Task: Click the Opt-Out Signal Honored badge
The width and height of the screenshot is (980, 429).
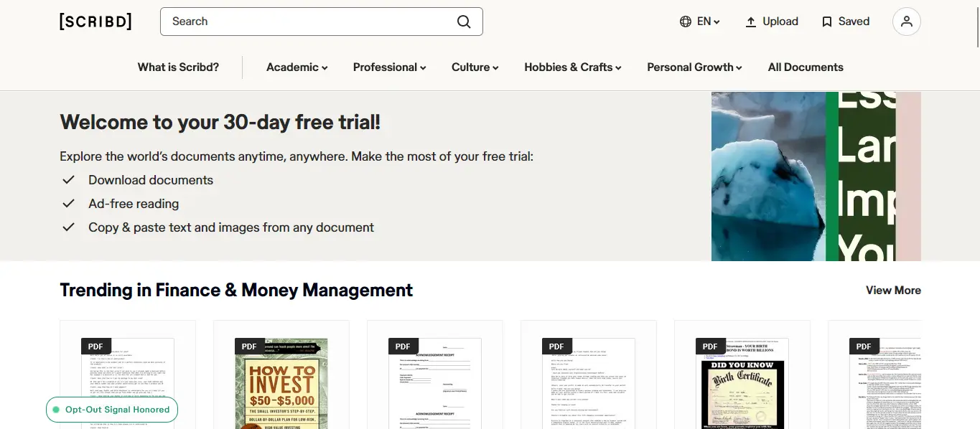Action: click(x=111, y=410)
